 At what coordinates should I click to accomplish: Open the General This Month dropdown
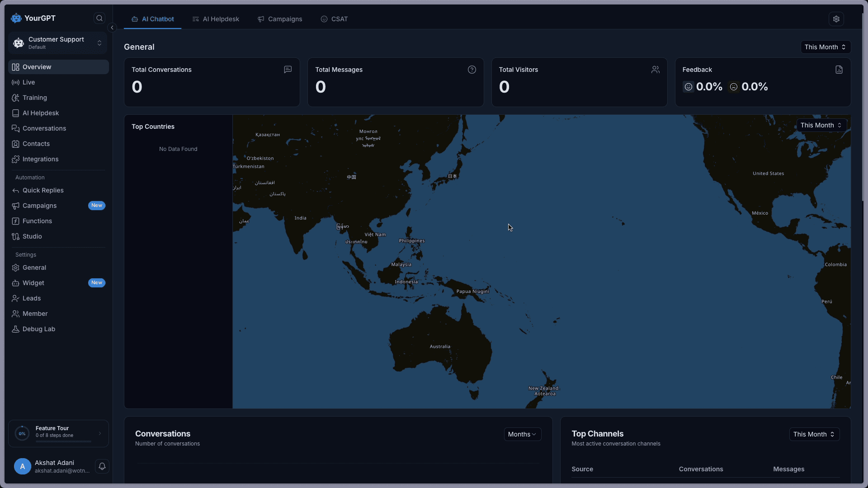coord(826,47)
